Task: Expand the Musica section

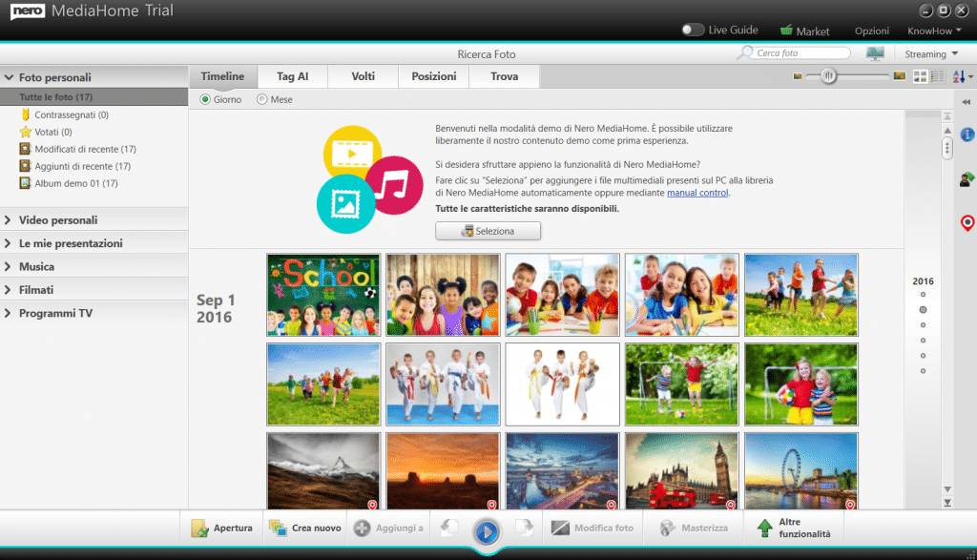Action: coord(8,266)
